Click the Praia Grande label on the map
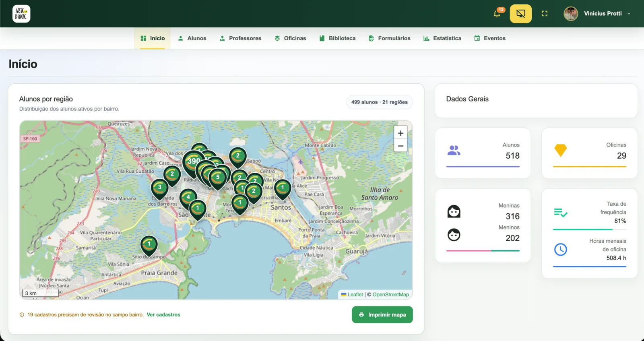Screen dimensions: 644x341 [159, 273]
